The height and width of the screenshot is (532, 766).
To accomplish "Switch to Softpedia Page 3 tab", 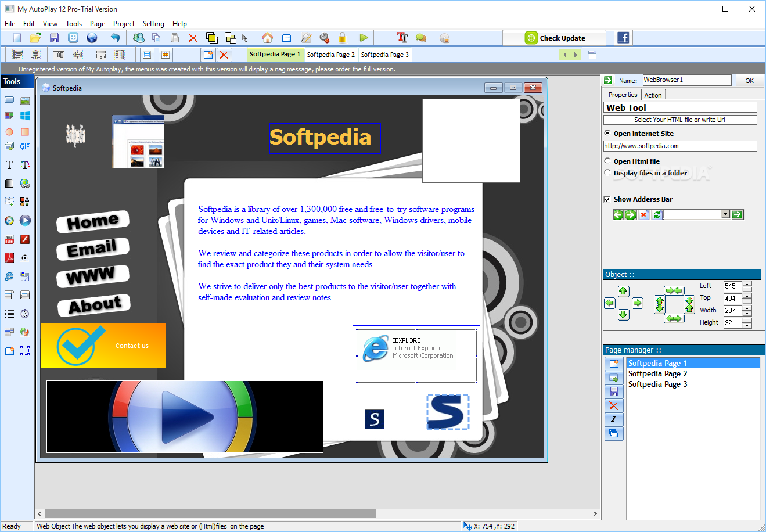I will (x=384, y=55).
